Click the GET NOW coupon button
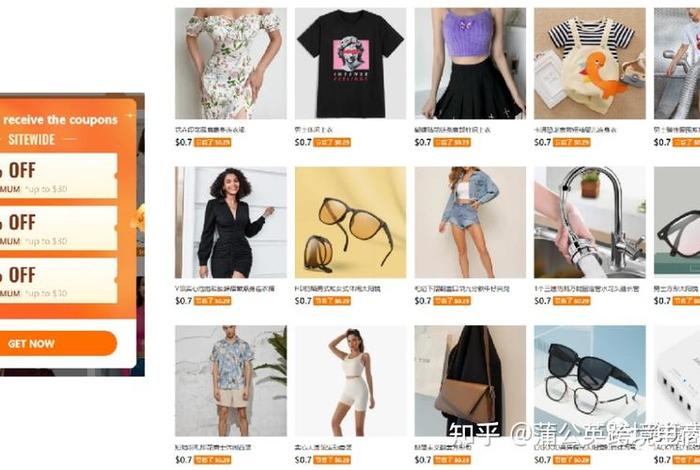700x470 pixels. [x=58, y=343]
